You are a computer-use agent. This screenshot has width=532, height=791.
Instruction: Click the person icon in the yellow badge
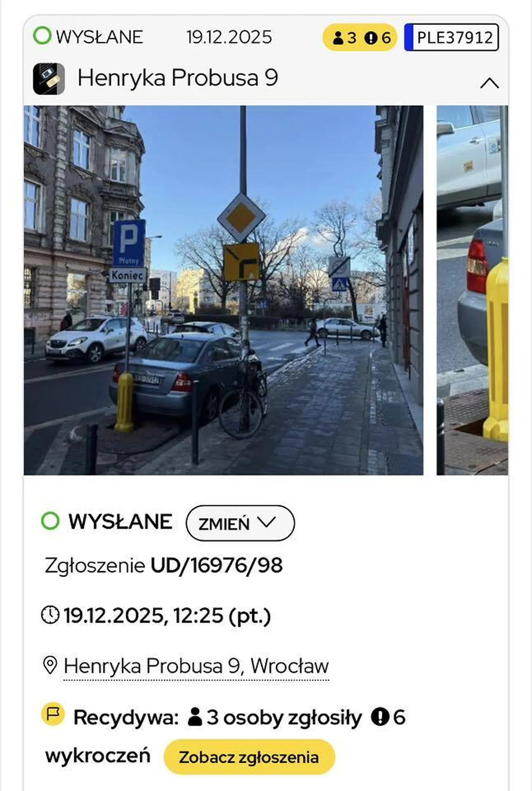pos(338,38)
